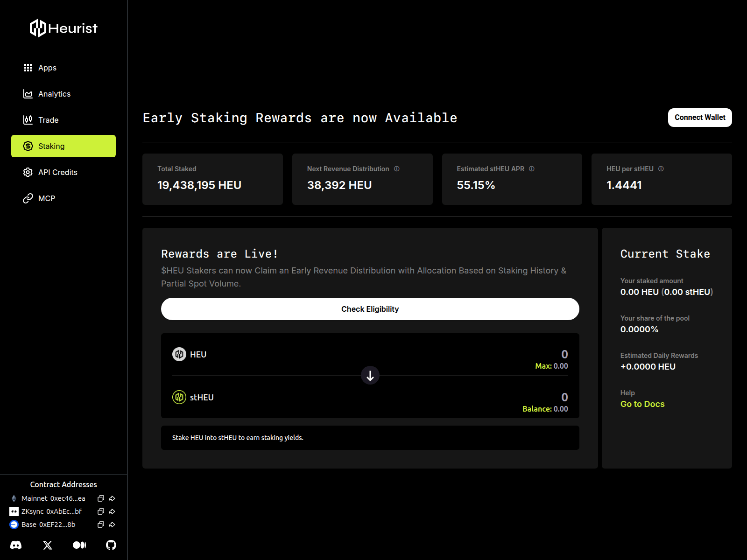Image resolution: width=747 pixels, height=560 pixels.
Task: Open the Discord community link
Action: (16, 545)
